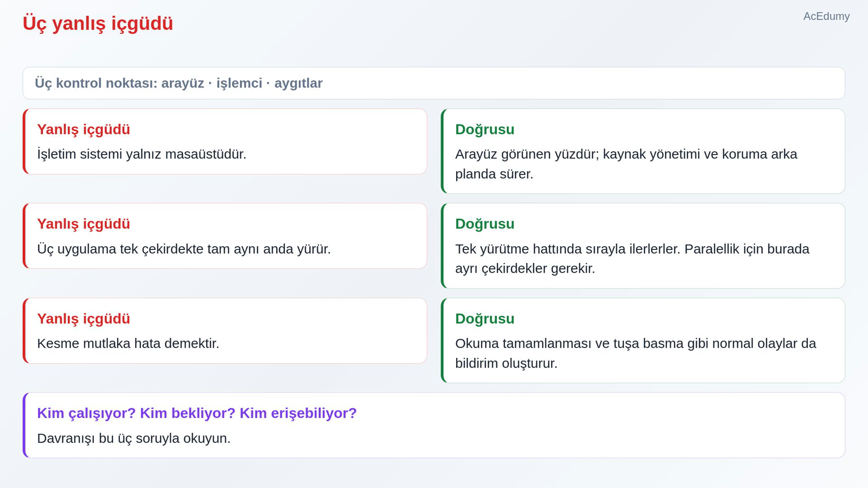Click "İşletim sistemi yalnız masaüstüdür." text
Image resolution: width=868 pixels, height=488 pixels.
[x=142, y=154]
